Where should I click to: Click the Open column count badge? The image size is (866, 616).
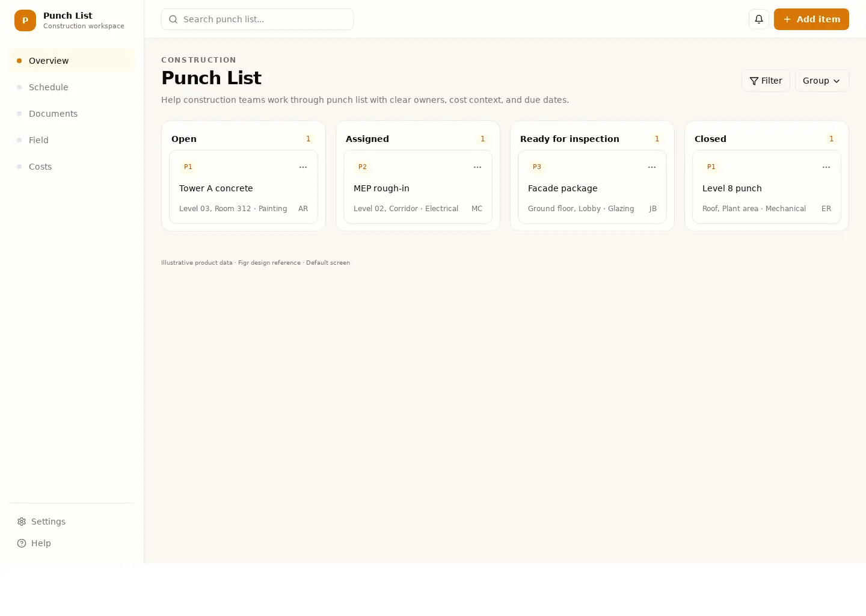coord(309,139)
